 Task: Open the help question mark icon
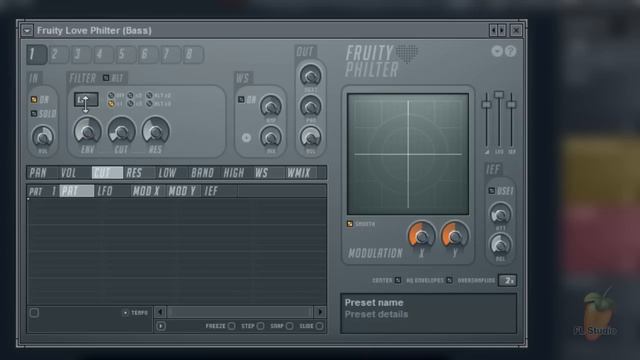coord(510,51)
